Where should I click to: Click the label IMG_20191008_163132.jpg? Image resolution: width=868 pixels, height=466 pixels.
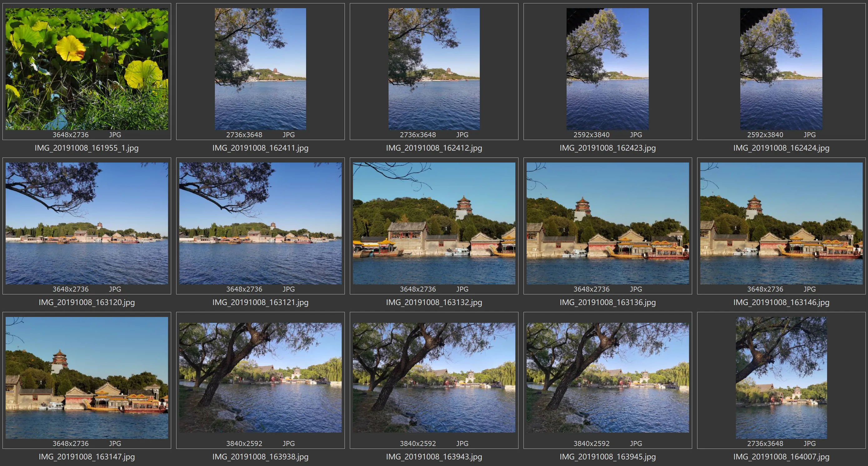434,303
